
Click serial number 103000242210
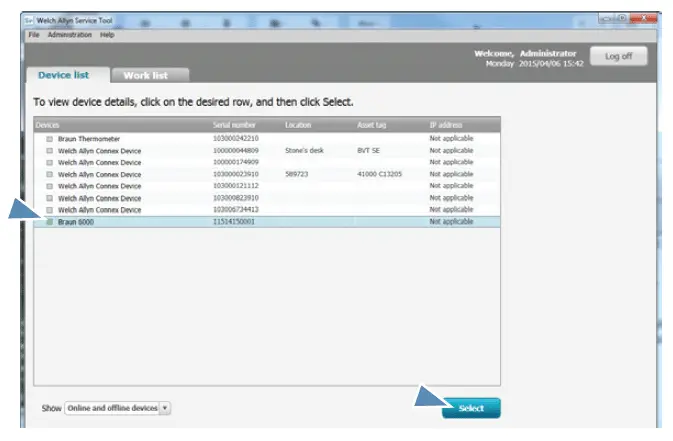click(236, 138)
